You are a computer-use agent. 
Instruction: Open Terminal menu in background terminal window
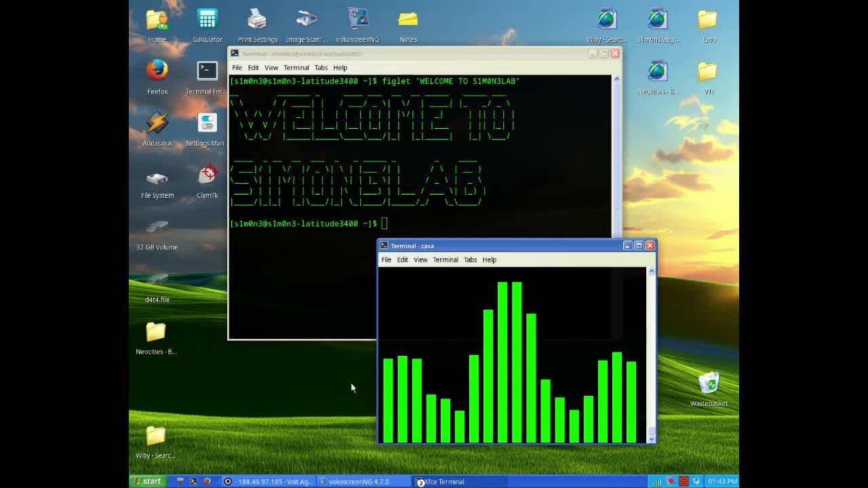click(x=296, y=68)
